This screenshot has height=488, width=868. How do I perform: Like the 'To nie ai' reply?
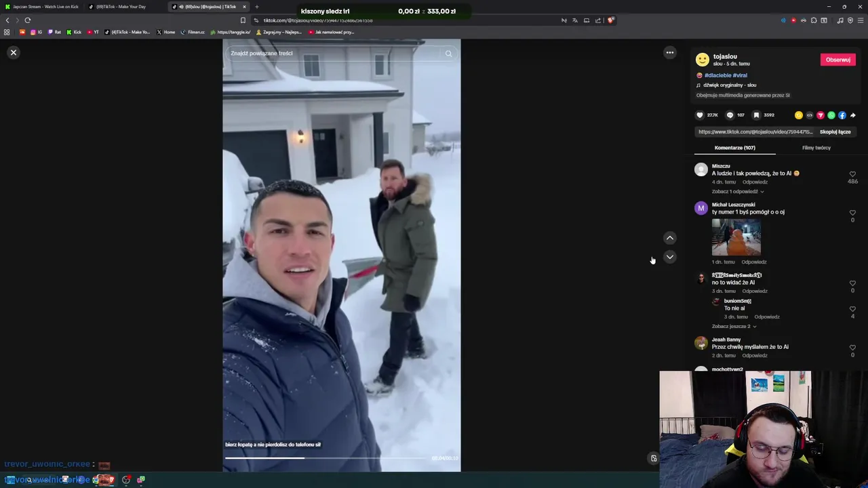(852, 309)
